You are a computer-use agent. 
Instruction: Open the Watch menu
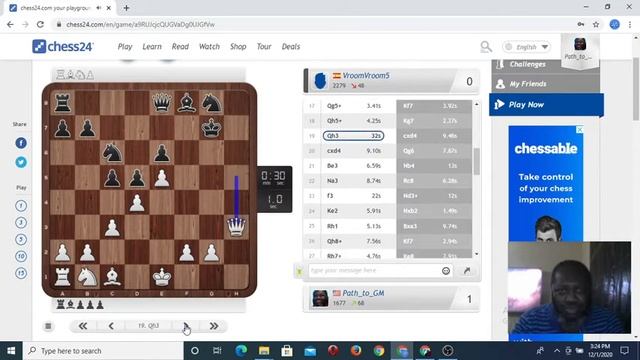[209, 47]
